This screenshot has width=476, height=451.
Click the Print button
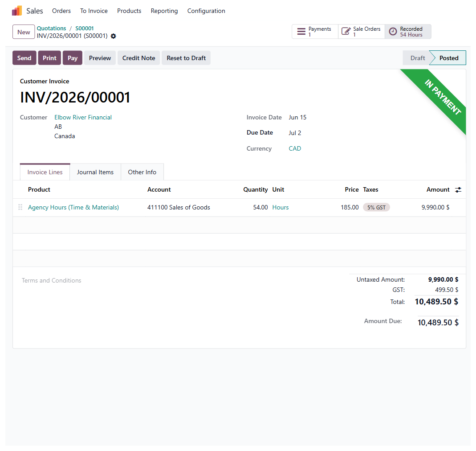pyautogui.click(x=49, y=58)
